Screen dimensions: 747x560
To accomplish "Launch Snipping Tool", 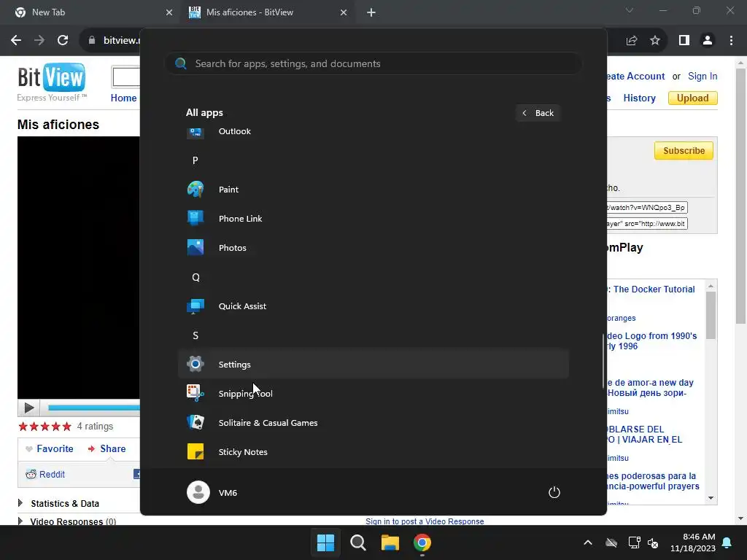I will click(x=373, y=393).
